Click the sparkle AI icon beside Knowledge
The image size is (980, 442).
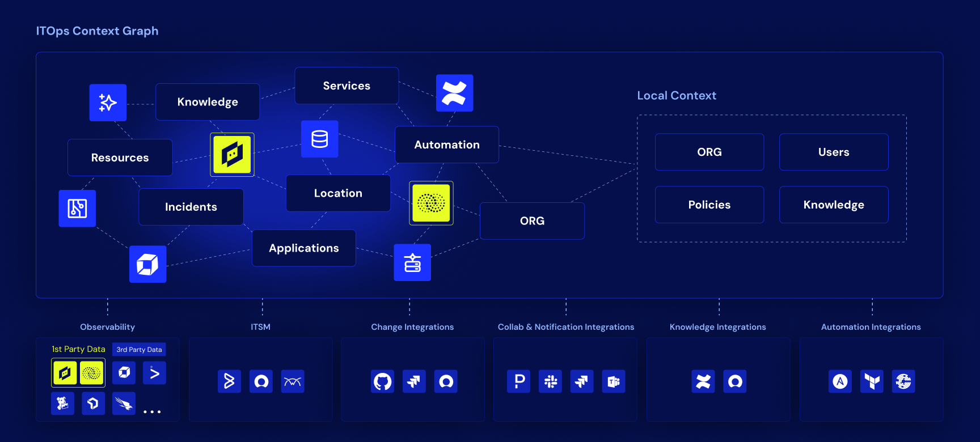click(108, 103)
